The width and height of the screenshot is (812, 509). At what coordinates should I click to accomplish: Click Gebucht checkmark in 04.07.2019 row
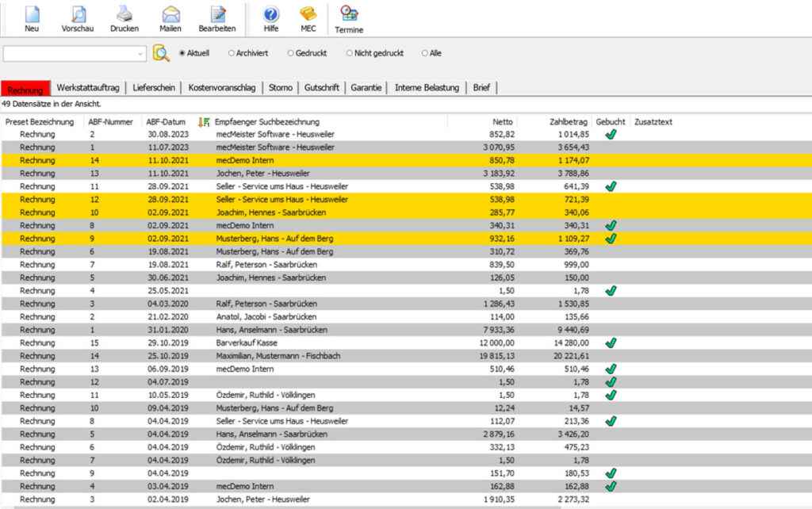click(611, 382)
